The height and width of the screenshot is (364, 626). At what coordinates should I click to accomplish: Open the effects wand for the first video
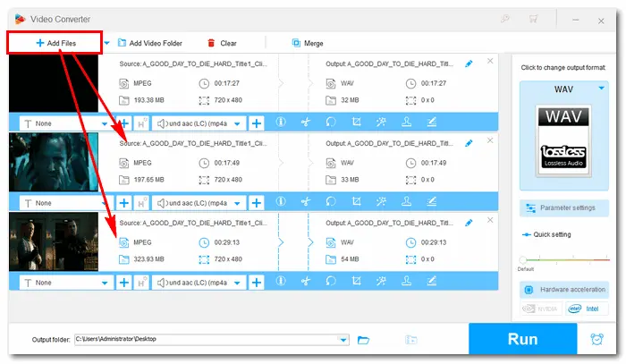(x=381, y=123)
